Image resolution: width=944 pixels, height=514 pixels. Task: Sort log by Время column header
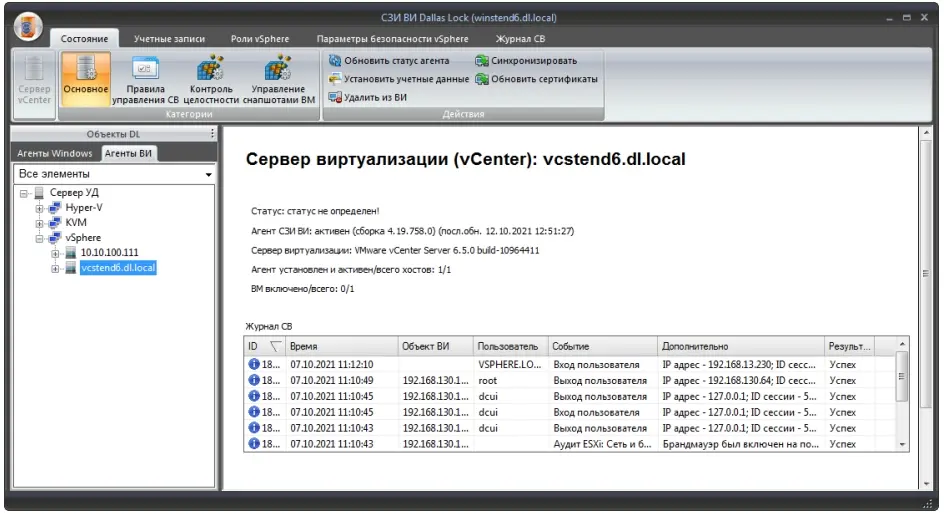click(341, 346)
